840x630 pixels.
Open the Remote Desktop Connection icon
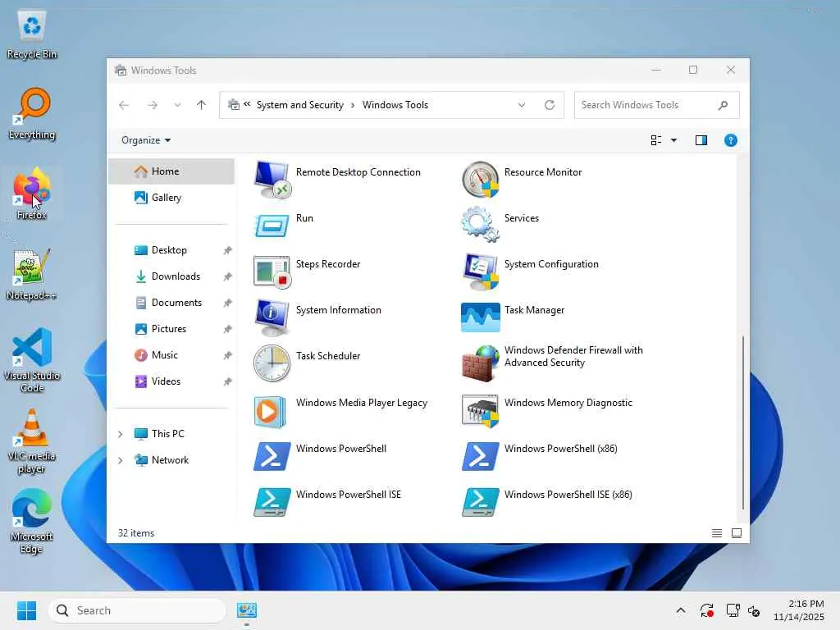272,180
